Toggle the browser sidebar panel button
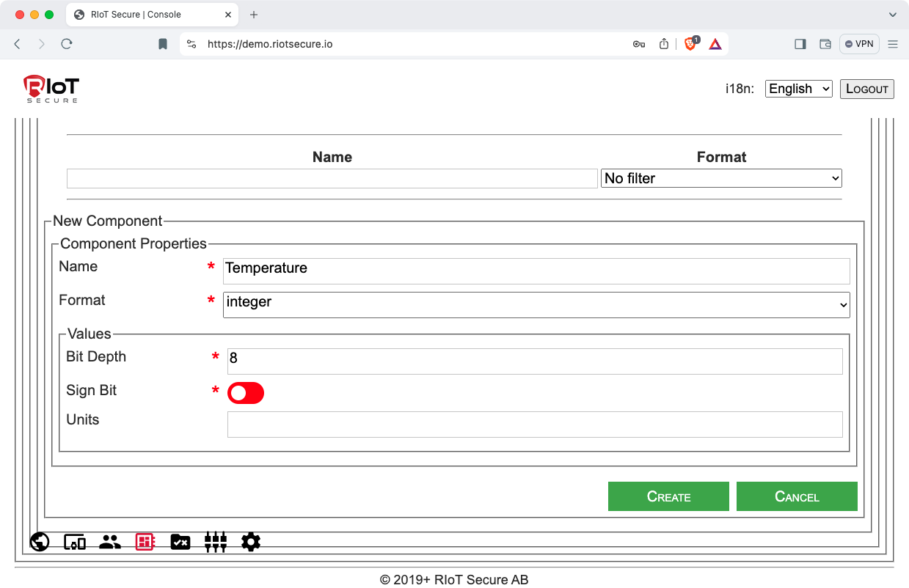Image resolution: width=909 pixels, height=588 pixels. pyautogui.click(x=800, y=44)
